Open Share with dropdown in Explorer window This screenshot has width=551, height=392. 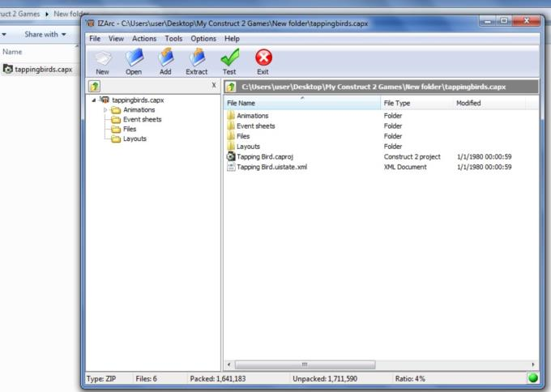coord(45,35)
